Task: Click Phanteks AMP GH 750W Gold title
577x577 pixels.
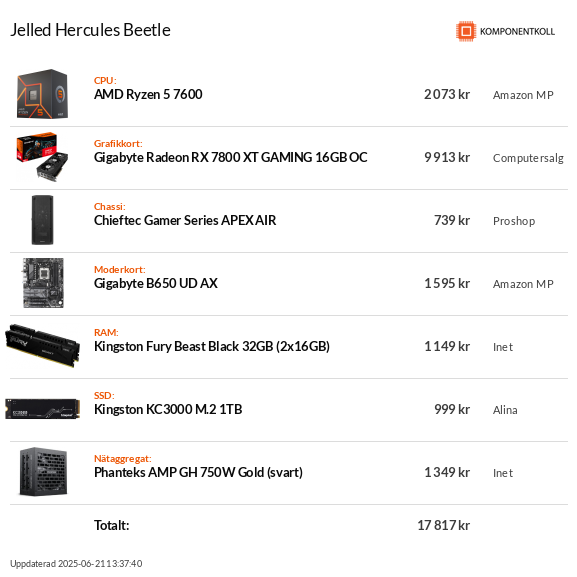Action: click(x=198, y=472)
